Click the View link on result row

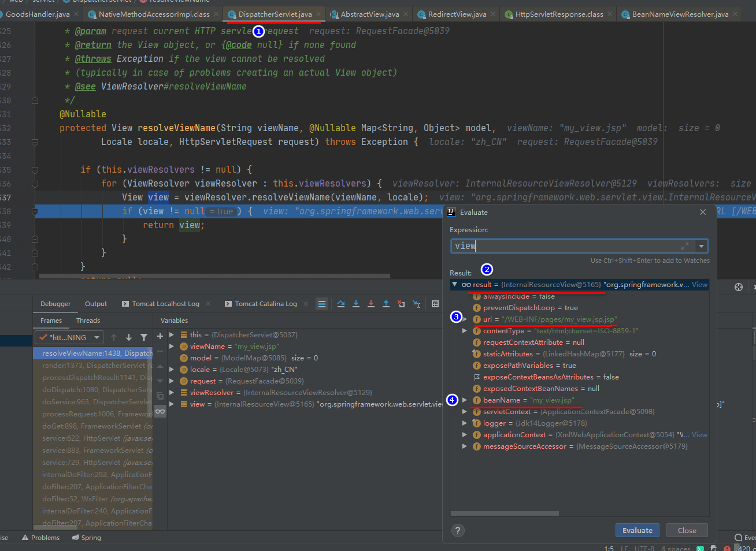[699, 285]
